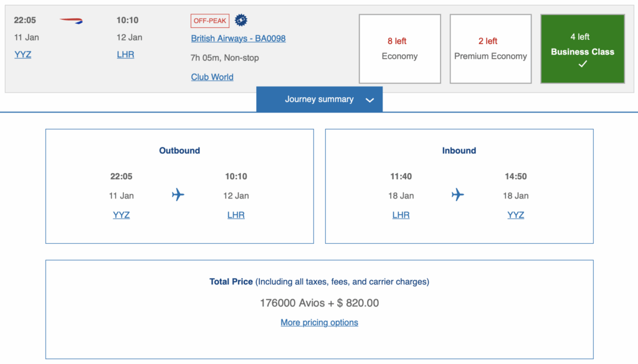Click the LHR link in the Inbound card
The height and width of the screenshot is (364, 638).
[401, 214]
